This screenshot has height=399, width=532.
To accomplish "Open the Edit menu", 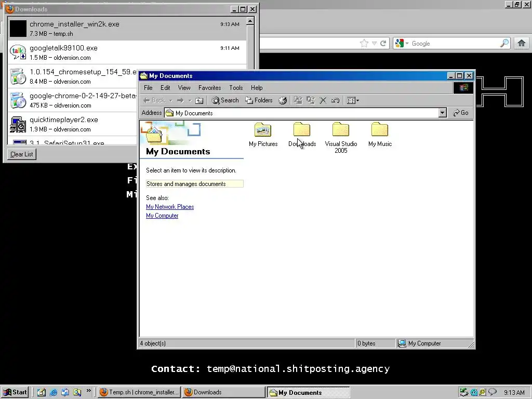I will (165, 88).
